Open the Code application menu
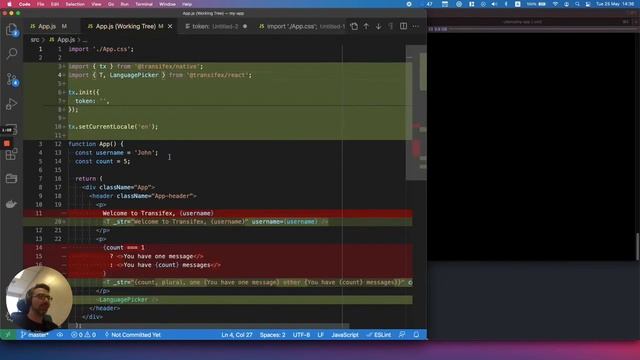 point(24,4)
